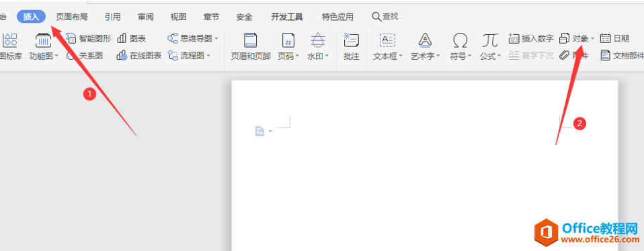Open 在线图表 online charts

coord(139,56)
